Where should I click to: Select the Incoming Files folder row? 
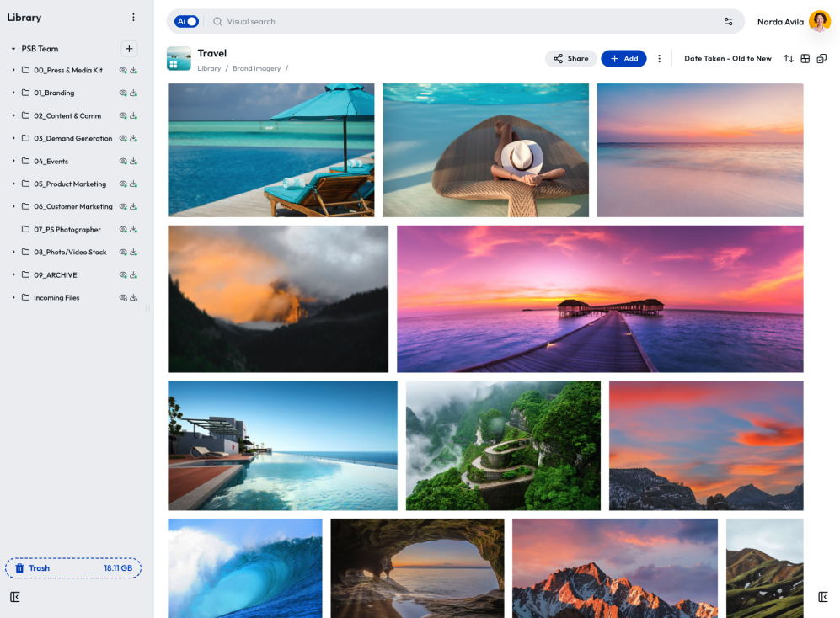(56, 298)
